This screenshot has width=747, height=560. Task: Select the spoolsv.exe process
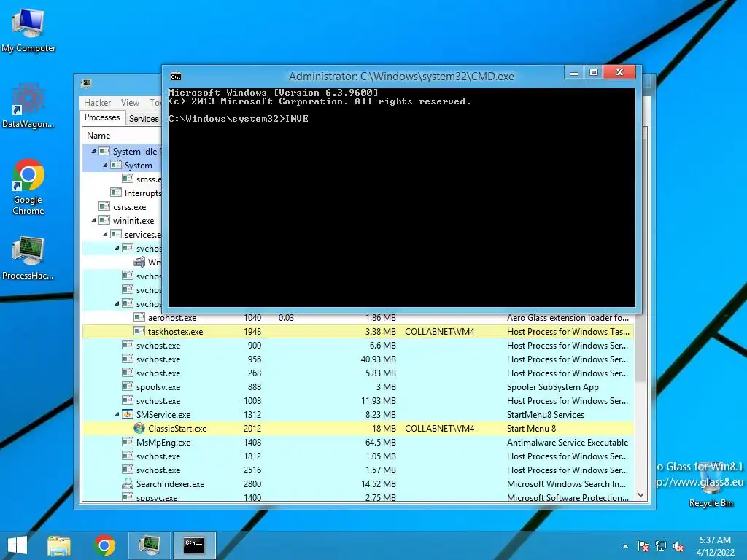(x=358, y=387)
